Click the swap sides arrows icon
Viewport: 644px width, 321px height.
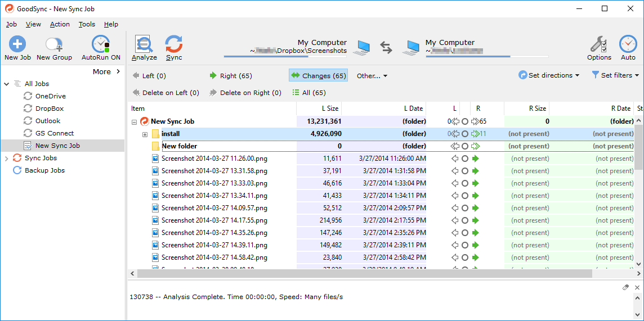coord(386,48)
